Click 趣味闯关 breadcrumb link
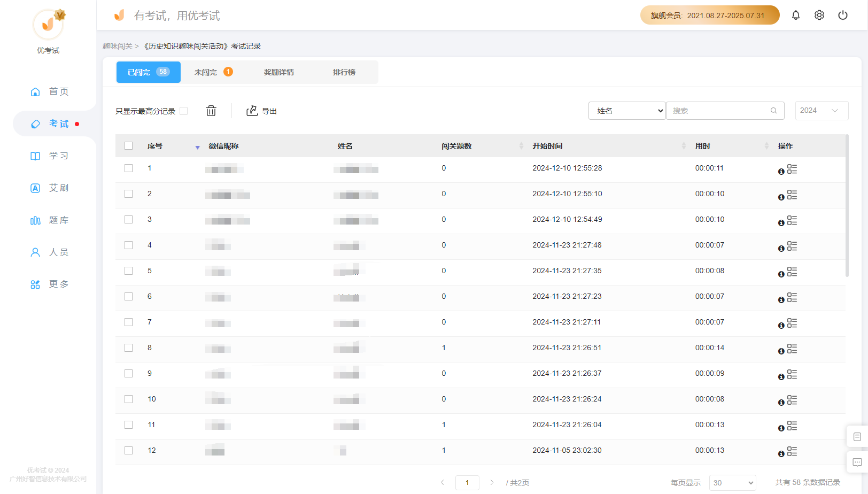The height and width of the screenshot is (494, 868). [118, 47]
